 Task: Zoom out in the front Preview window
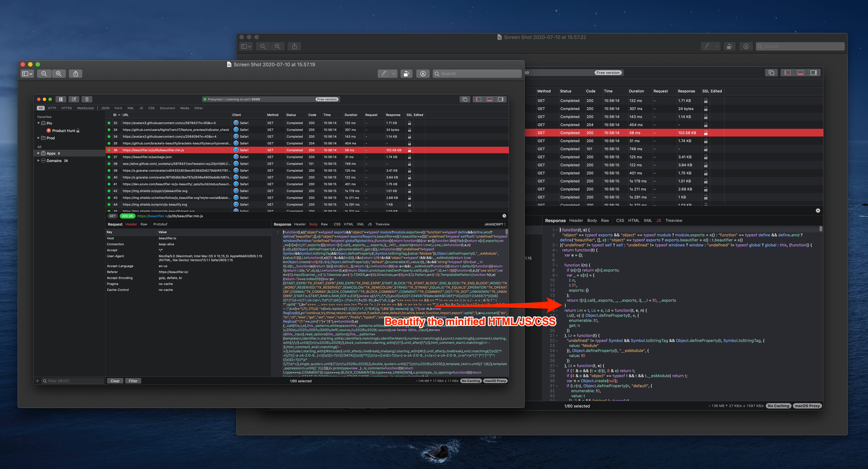pyautogui.click(x=44, y=74)
